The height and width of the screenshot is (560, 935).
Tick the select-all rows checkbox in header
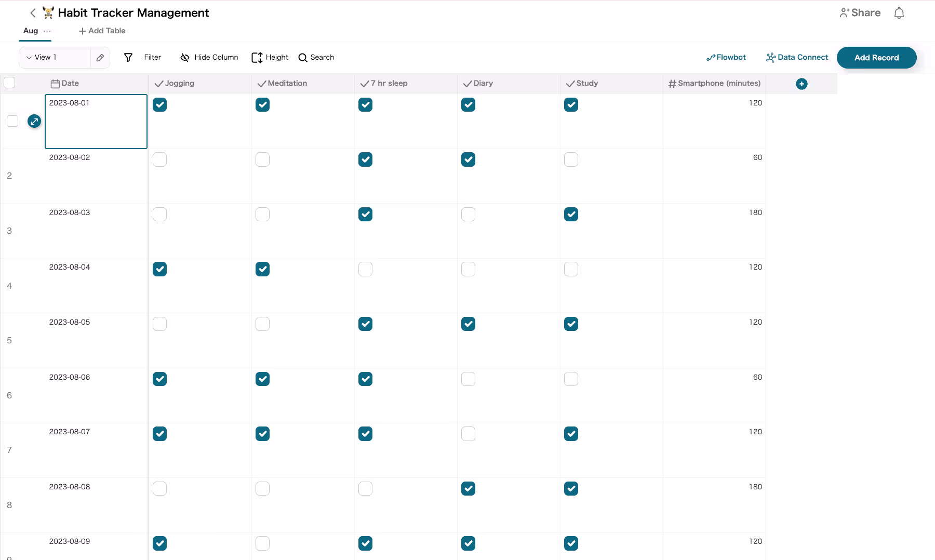9,83
